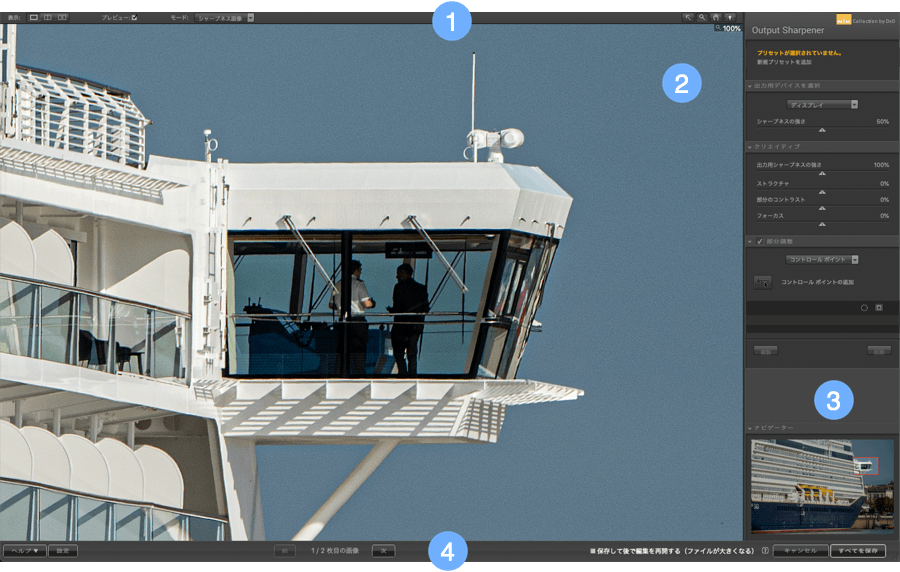Click the Output Sharpener title text
The width and height of the screenshot is (900, 572).
coord(788,30)
